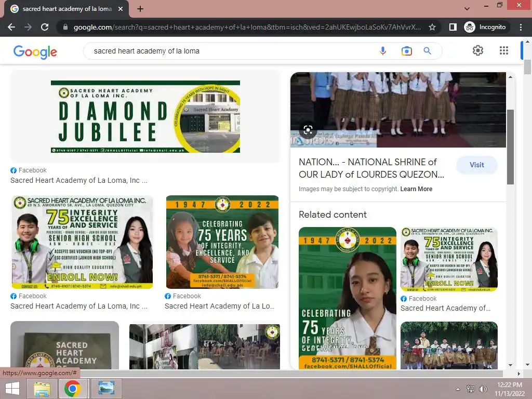
Task: Start search by voice microphone
Action: click(383, 51)
